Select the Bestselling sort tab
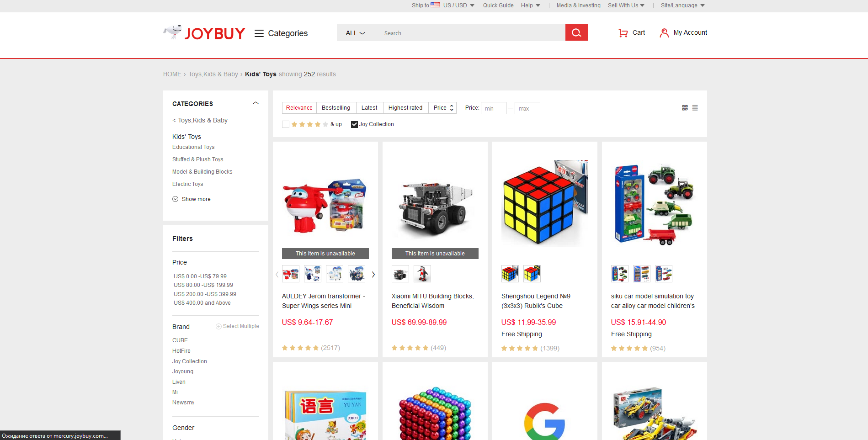The image size is (868, 440). pyautogui.click(x=336, y=108)
